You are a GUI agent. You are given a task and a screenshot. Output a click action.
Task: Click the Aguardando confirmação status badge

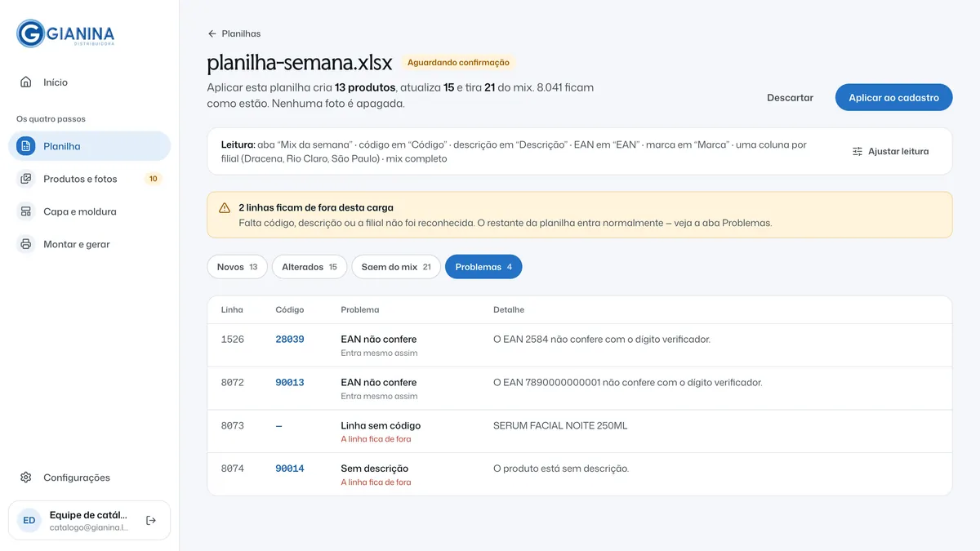[458, 63]
